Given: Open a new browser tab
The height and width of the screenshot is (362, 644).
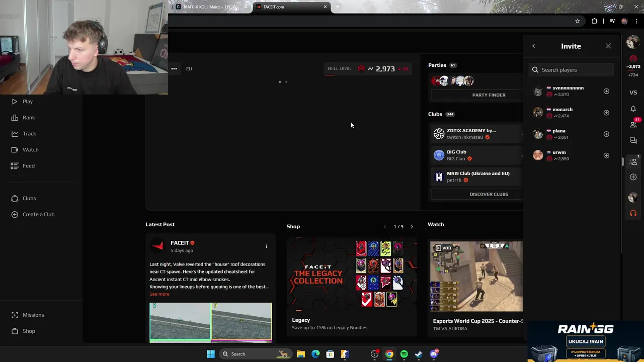Looking at the screenshot, I should click(337, 7).
